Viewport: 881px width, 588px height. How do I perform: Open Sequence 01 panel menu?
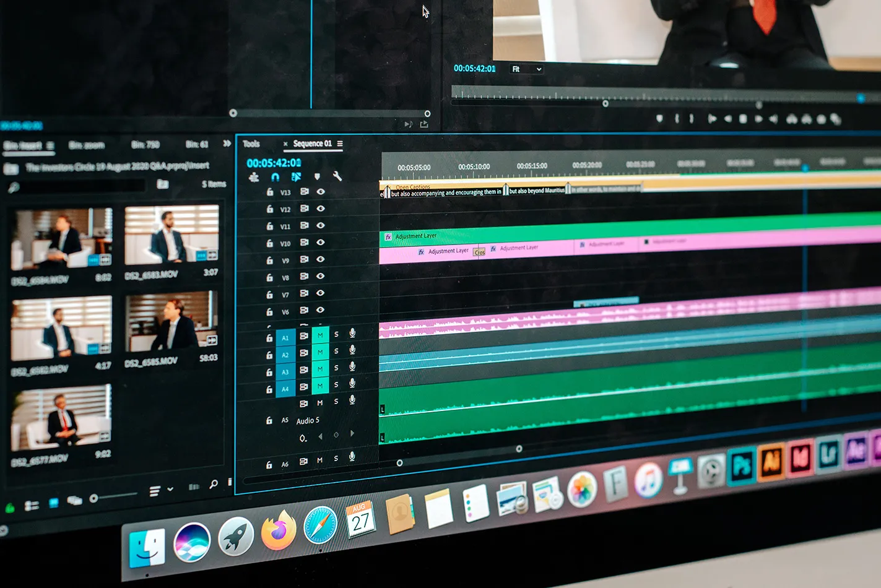coord(340,144)
